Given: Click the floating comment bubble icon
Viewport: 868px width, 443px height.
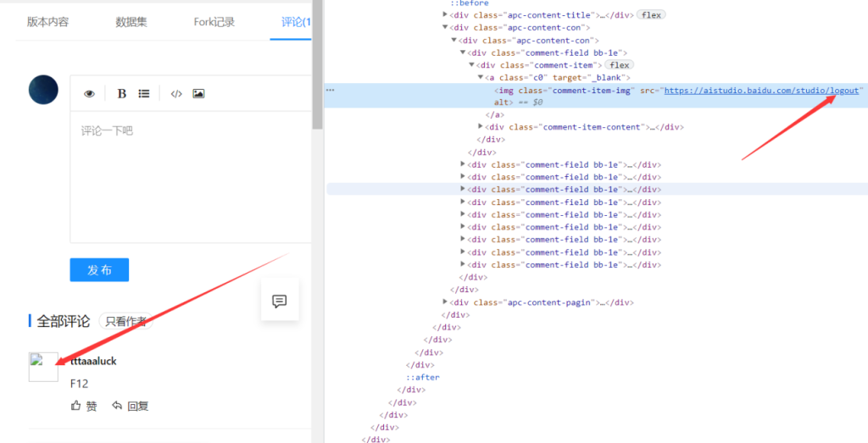Looking at the screenshot, I should pos(280,301).
